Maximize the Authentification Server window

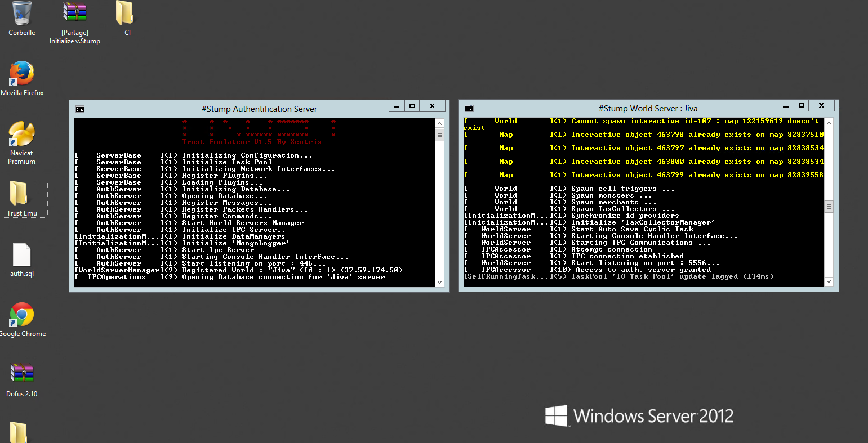pyautogui.click(x=412, y=106)
